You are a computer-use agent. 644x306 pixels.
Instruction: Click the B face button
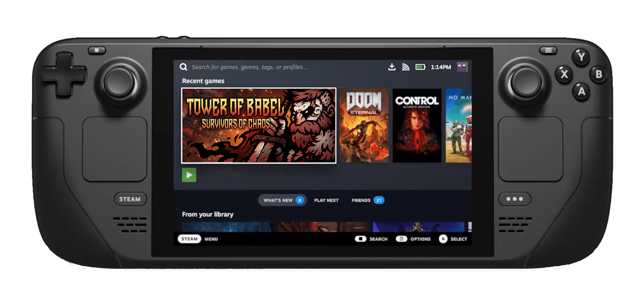(599, 74)
